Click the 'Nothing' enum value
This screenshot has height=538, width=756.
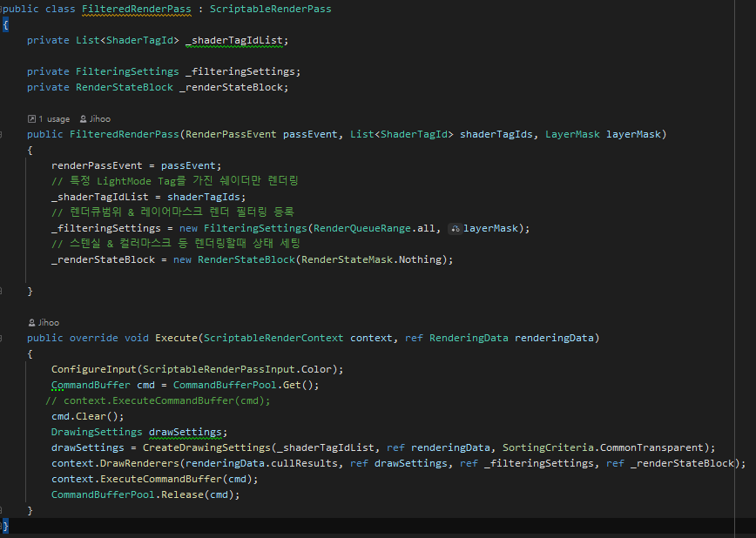point(420,259)
